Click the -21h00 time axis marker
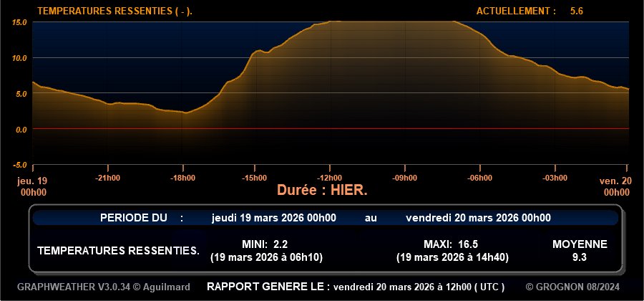 click(108, 178)
